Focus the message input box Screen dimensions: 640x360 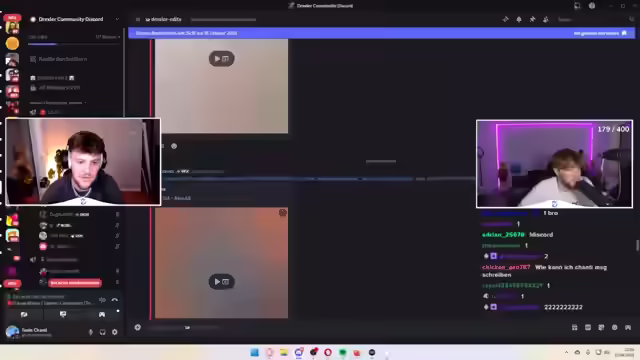point(355,327)
